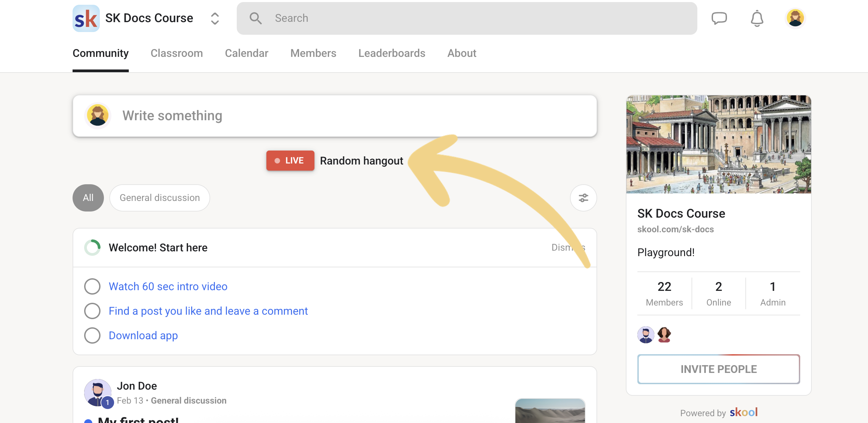Open Watch 60 sec intro video link
Image resolution: width=868 pixels, height=423 pixels.
[x=168, y=286]
